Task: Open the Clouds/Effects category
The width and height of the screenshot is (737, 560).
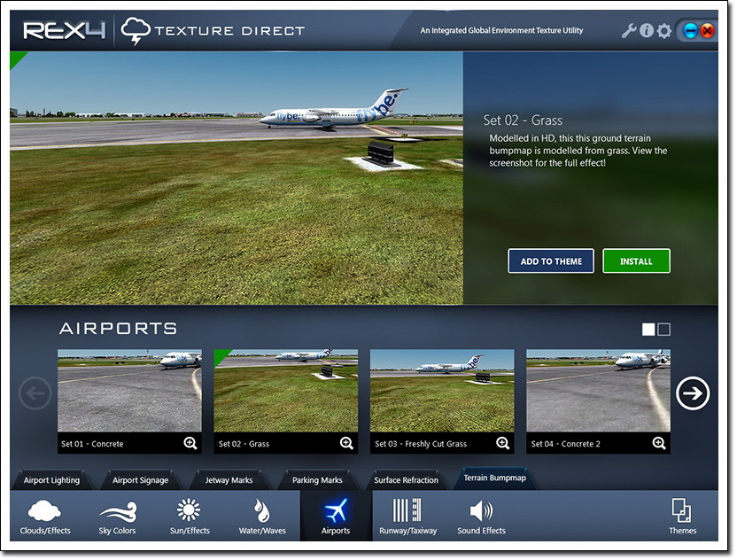Action: (x=45, y=517)
